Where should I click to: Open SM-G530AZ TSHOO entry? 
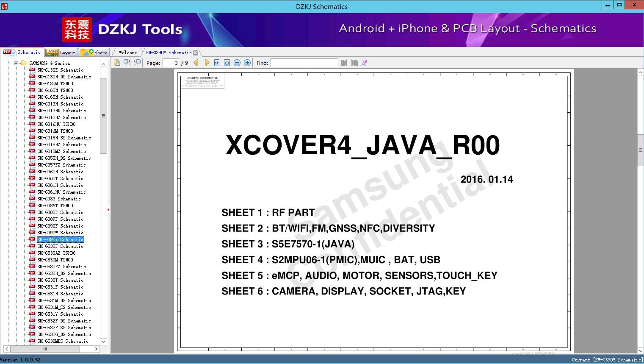coord(56,253)
